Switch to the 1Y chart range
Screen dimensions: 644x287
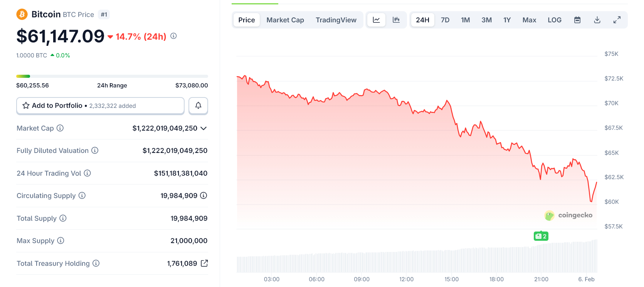pos(507,20)
